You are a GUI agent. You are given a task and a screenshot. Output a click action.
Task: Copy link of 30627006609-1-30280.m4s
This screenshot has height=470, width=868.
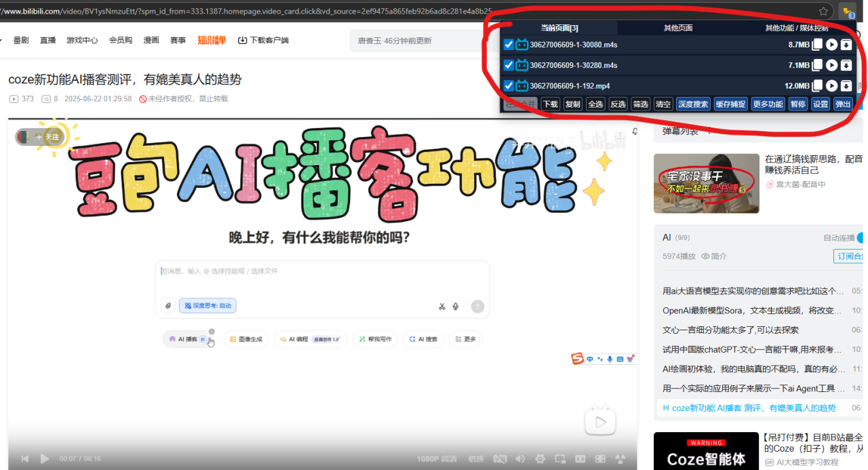pyautogui.click(x=818, y=65)
